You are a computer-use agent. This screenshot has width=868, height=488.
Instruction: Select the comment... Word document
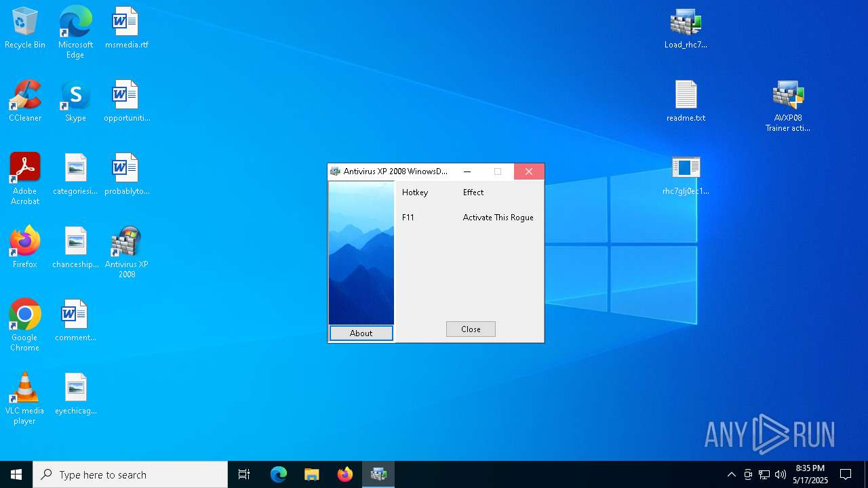pyautogui.click(x=75, y=321)
